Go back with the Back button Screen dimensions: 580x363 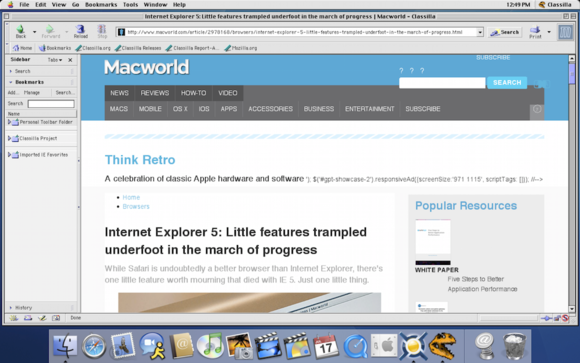pos(21,32)
